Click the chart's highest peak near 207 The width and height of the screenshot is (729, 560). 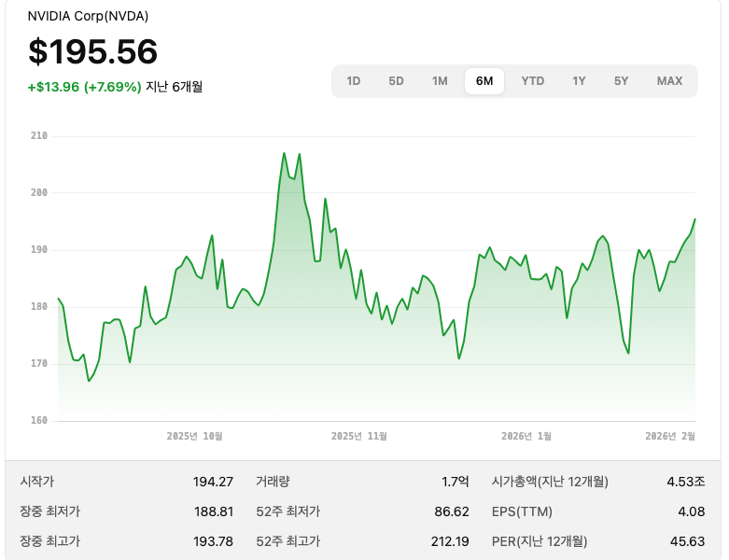(x=285, y=153)
